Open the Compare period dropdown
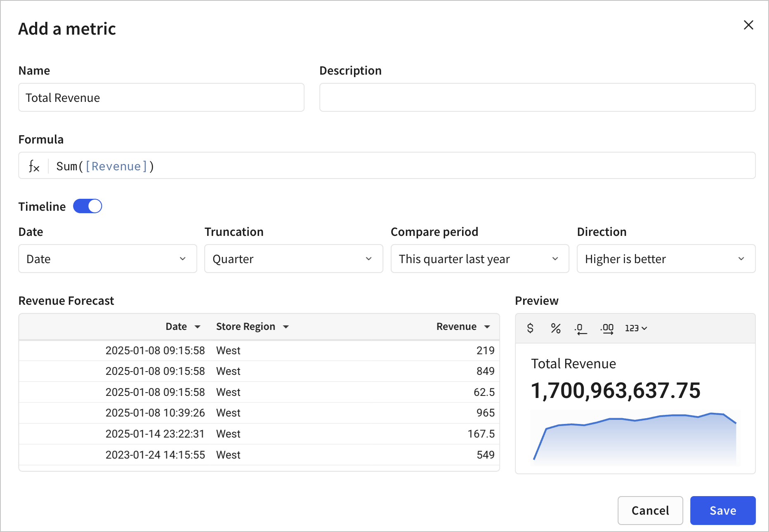The image size is (769, 532). [x=480, y=259]
